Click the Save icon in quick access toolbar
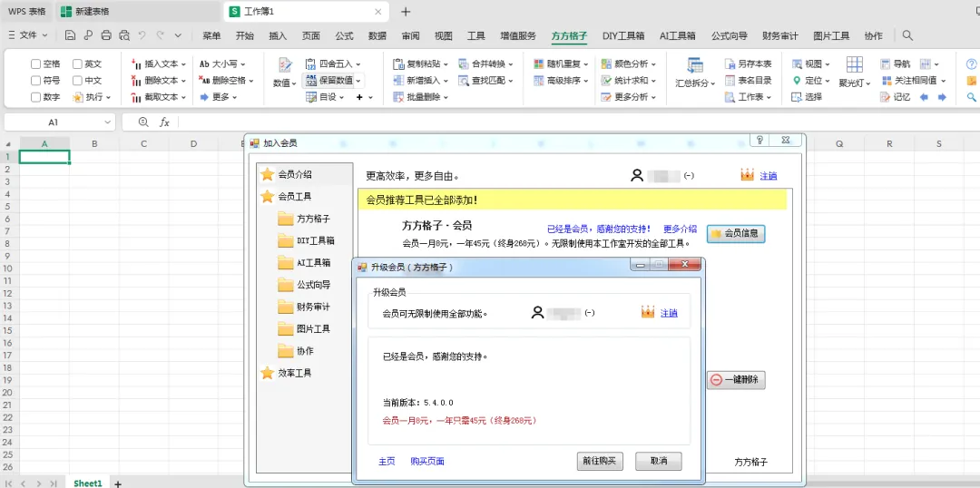This screenshot has height=488, width=980. point(71,35)
